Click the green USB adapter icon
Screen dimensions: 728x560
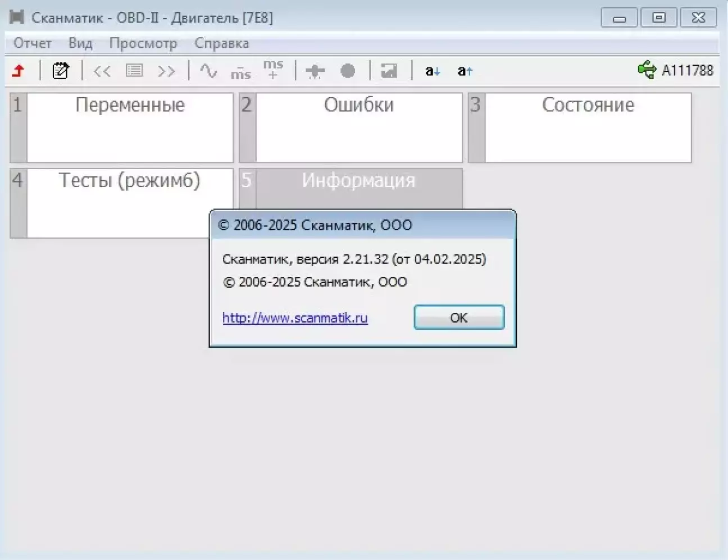pyautogui.click(x=647, y=70)
